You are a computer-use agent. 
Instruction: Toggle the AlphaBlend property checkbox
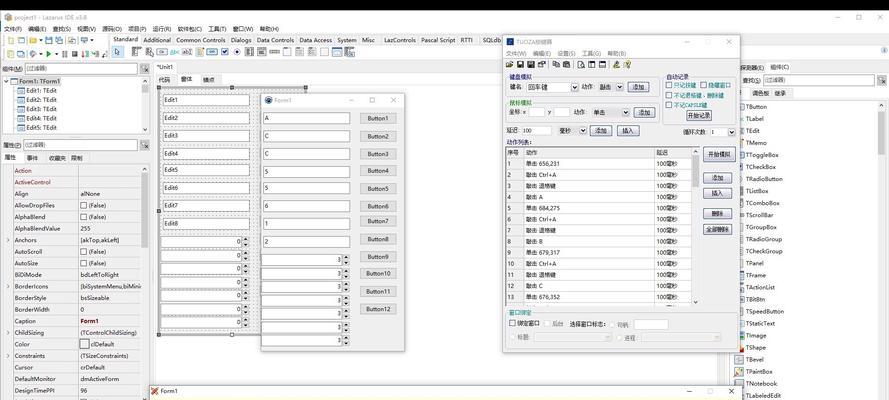pyautogui.click(x=83, y=217)
